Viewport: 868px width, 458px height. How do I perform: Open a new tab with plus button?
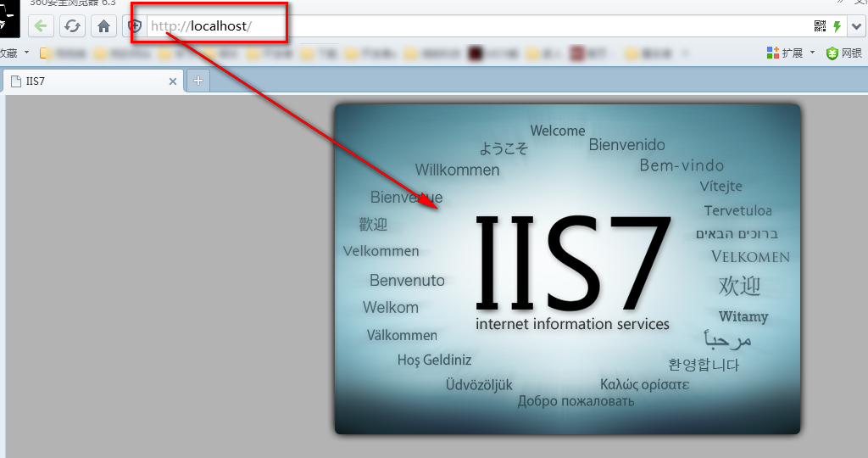tap(198, 81)
